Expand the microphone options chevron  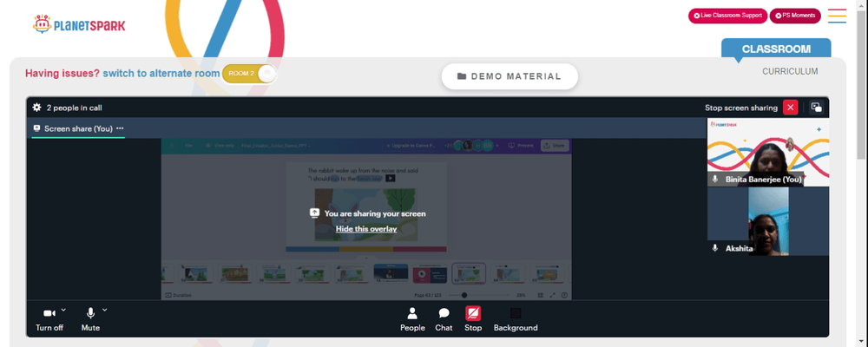tap(104, 310)
